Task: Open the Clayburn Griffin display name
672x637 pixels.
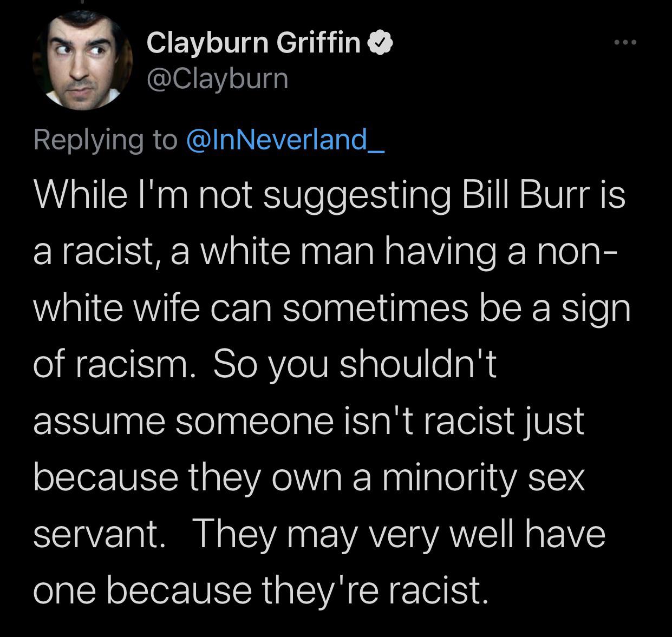Action: click(253, 43)
